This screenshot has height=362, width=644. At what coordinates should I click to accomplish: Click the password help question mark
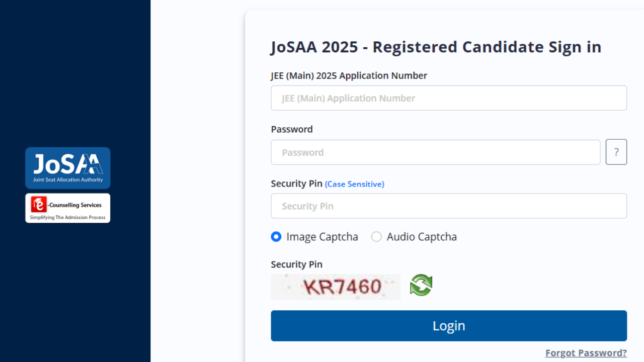(616, 152)
